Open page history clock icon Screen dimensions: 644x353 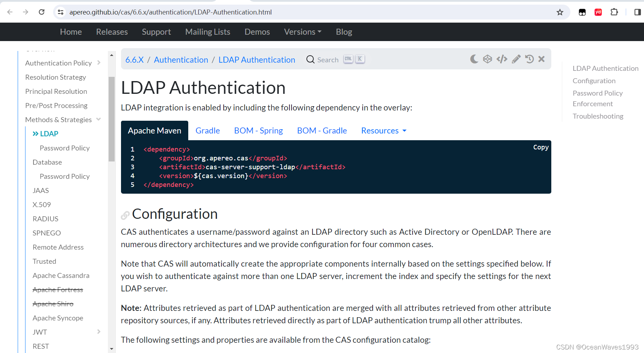[529, 59]
